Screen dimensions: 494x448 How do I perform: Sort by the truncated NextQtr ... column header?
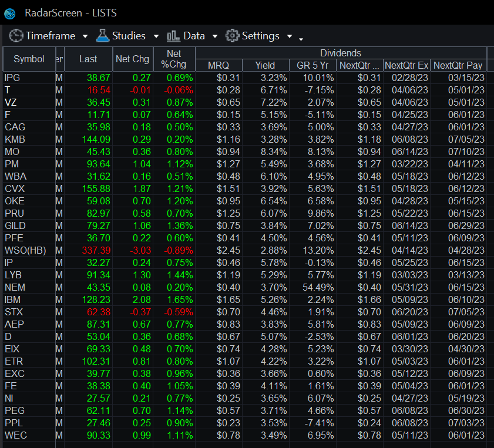click(x=359, y=65)
